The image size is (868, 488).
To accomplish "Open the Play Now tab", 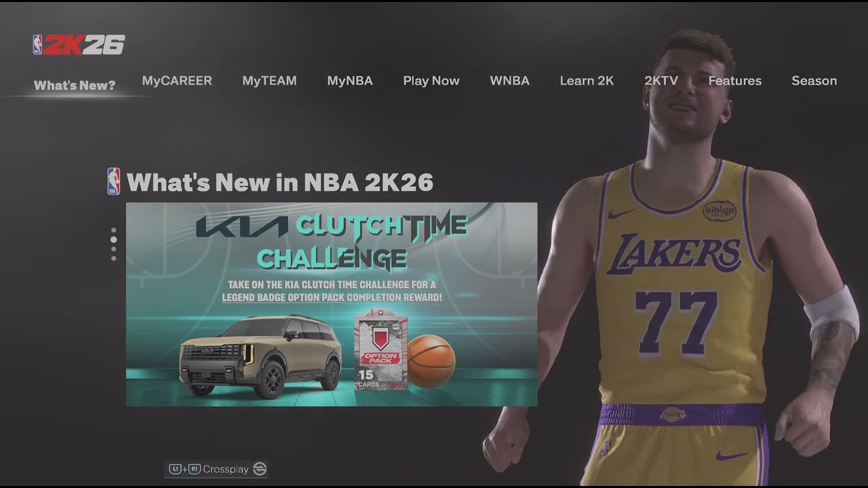I will click(431, 81).
